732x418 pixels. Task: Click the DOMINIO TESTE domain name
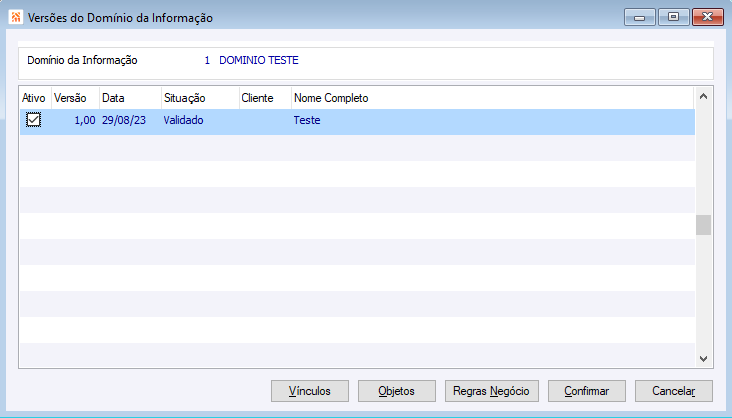pyautogui.click(x=259, y=60)
